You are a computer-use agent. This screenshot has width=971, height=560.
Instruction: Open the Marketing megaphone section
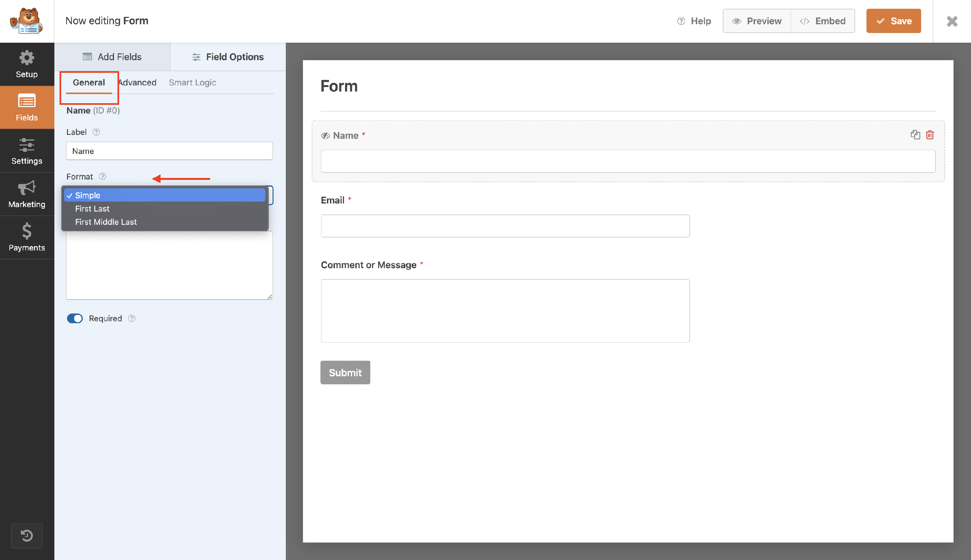pos(27,194)
